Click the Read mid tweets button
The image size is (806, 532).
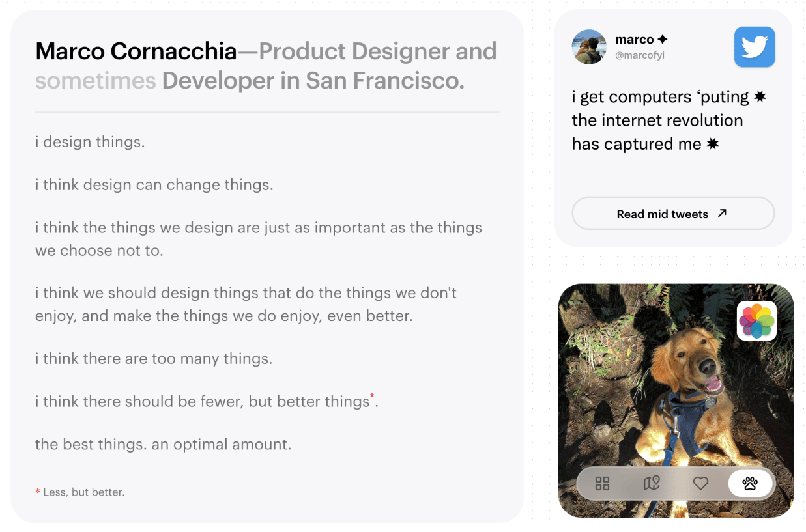tap(673, 214)
